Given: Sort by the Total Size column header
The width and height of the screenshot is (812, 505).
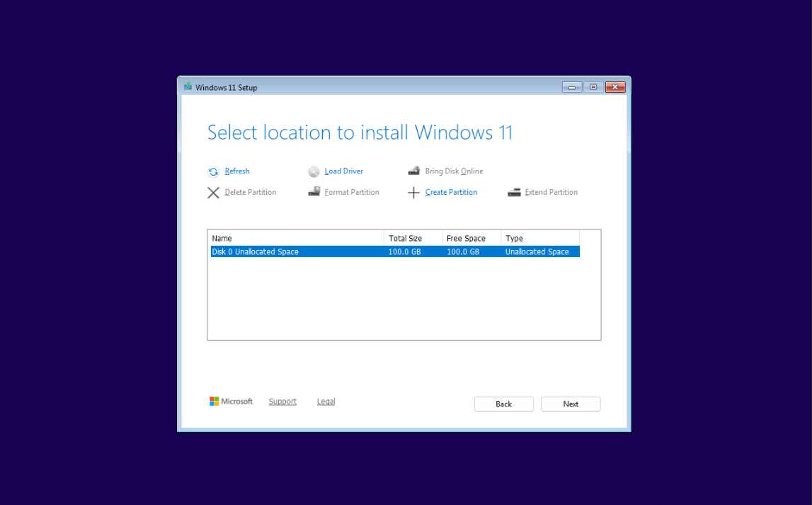Looking at the screenshot, I should pos(413,238).
